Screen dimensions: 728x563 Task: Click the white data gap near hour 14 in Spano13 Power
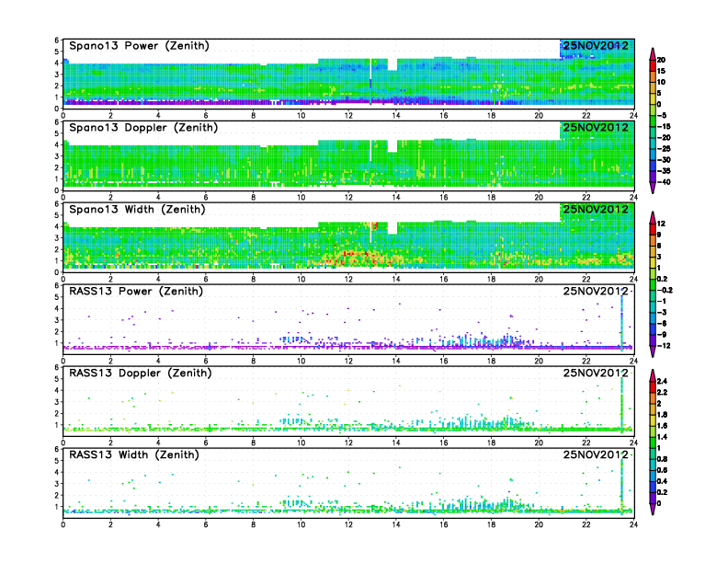point(392,64)
